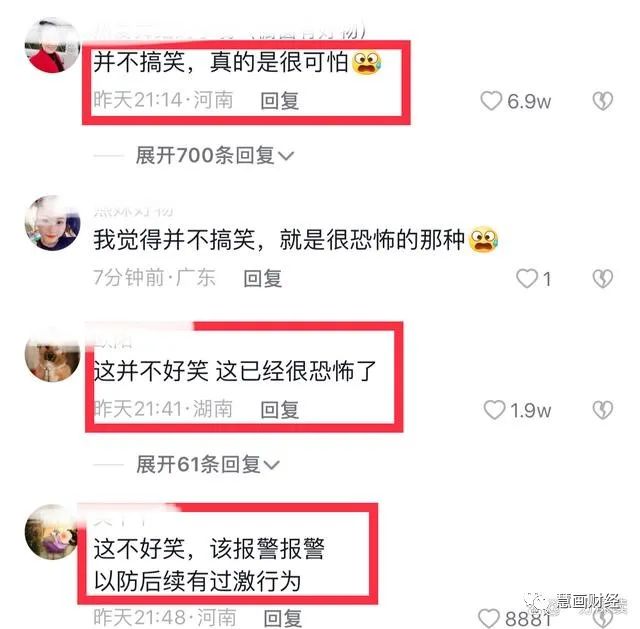Dislike the 并不搞笑 comment with broken heart
Screen dimensions: 640x629
[x=602, y=101]
